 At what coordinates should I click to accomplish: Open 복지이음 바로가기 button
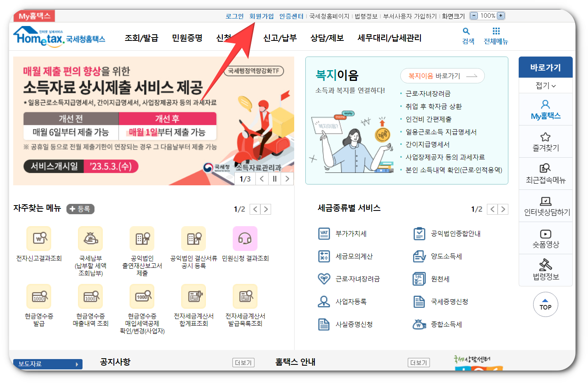442,76
